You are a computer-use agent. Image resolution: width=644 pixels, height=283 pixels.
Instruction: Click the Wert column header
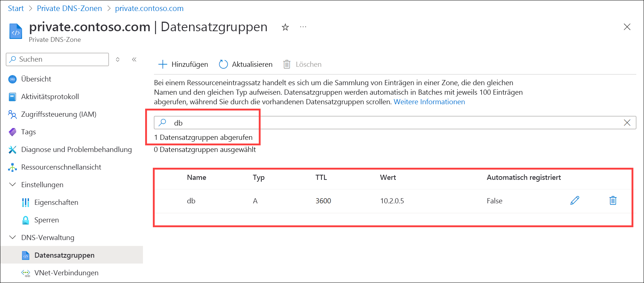click(x=388, y=177)
